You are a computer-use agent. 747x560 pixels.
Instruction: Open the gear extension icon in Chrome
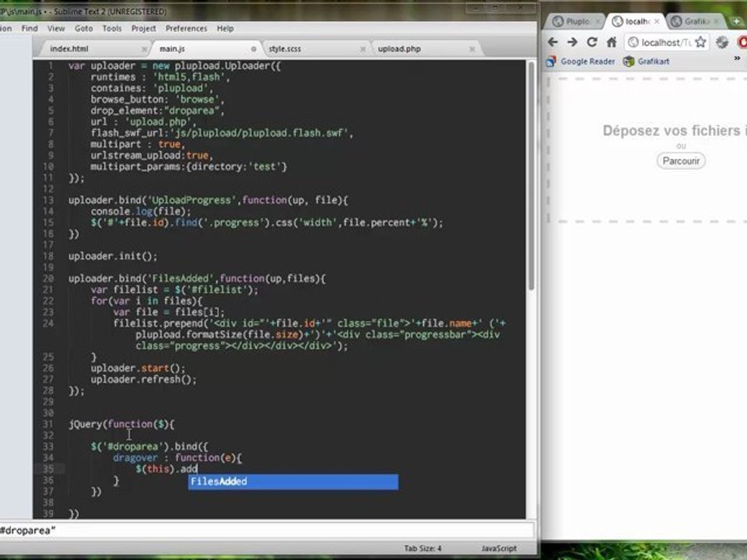coord(722,42)
